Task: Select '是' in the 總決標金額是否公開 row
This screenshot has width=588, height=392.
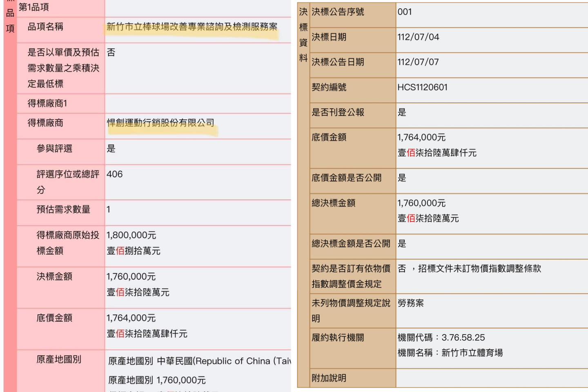Action: click(x=402, y=243)
